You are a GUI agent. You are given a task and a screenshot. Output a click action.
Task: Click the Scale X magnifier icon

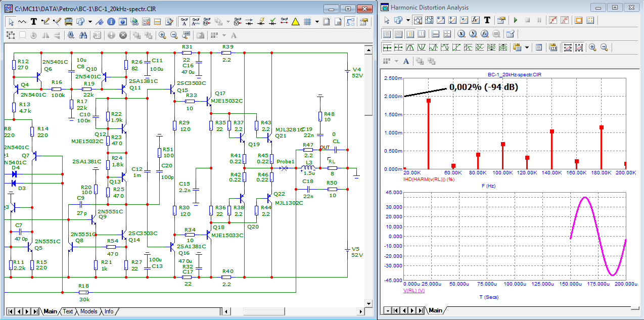462,34
